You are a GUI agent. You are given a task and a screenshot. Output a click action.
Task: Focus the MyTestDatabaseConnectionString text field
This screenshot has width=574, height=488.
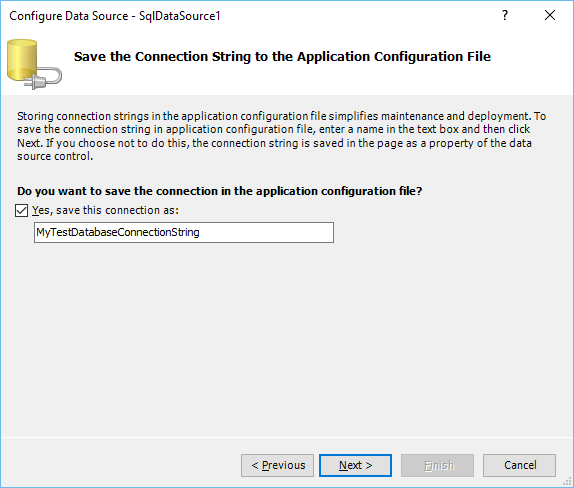184,232
